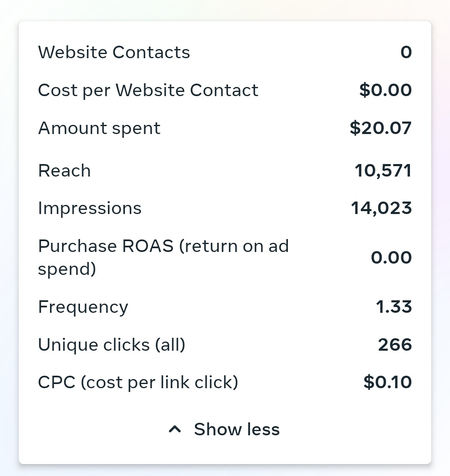
Task: Select the Amount spent label
Action: [99, 128]
